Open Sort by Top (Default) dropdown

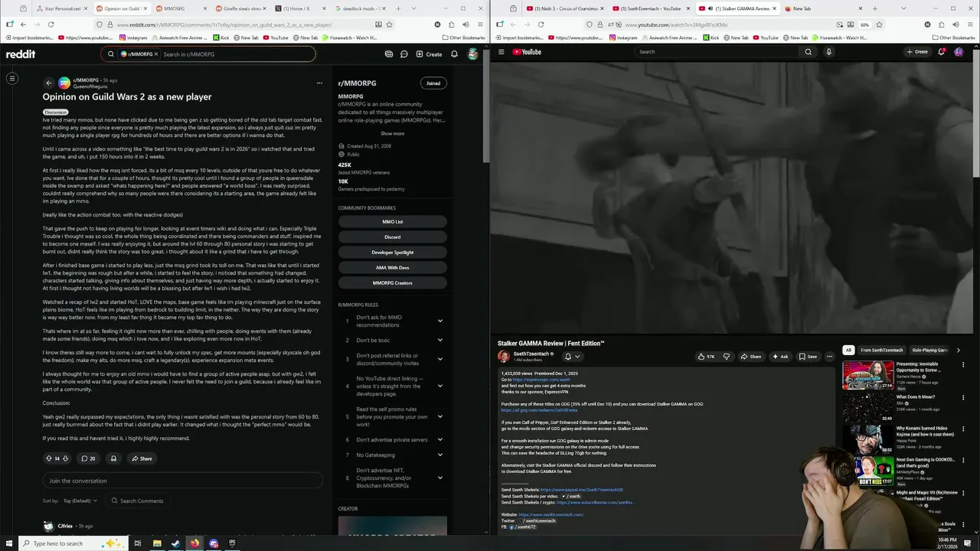click(80, 500)
